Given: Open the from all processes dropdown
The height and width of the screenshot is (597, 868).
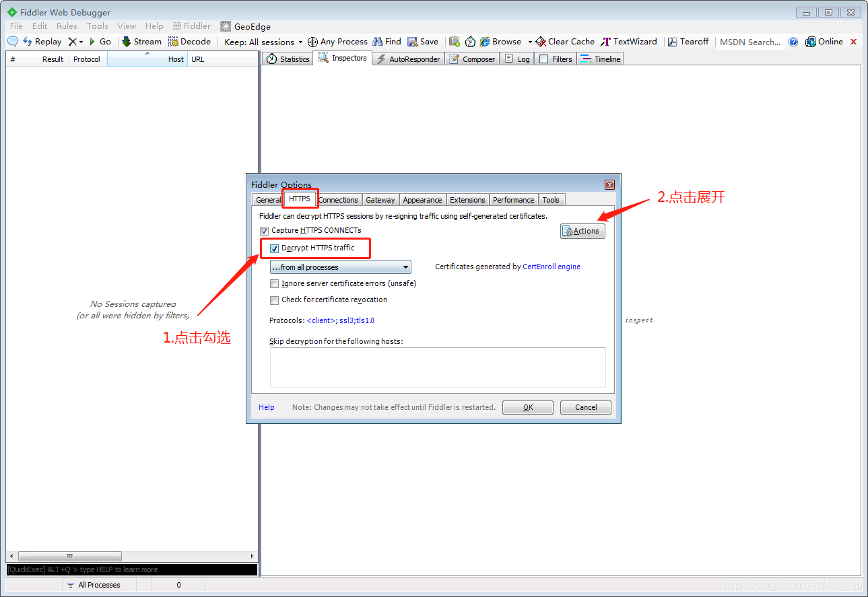Looking at the screenshot, I should [x=341, y=267].
